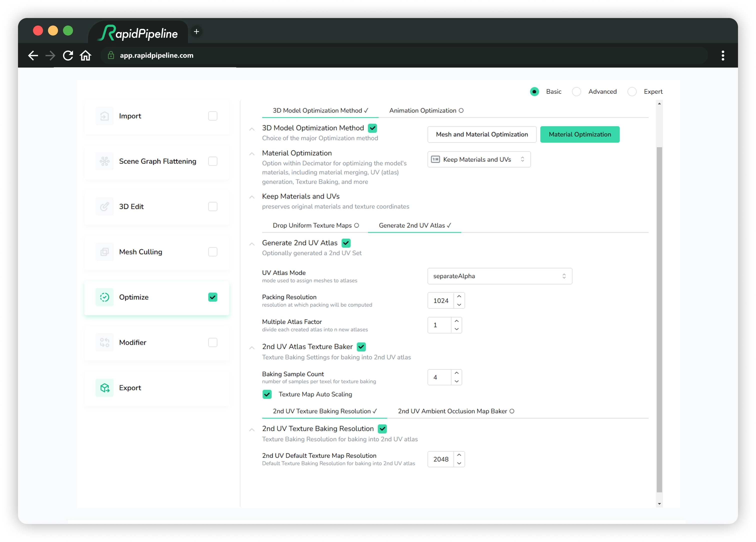Image resolution: width=756 pixels, height=542 pixels.
Task: Click the Import step icon
Action: pyautogui.click(x=104, y=116)
